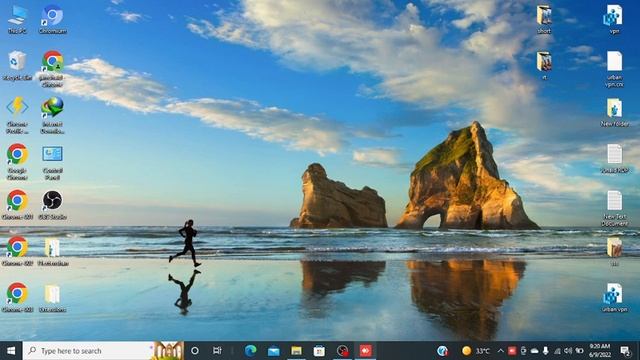
Task: Open the volume control in the tray
Action: [x=568, y=351]
